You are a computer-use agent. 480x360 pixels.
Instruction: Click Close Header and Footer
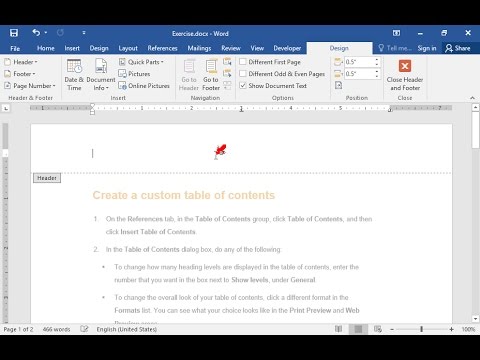pos(405,75)
